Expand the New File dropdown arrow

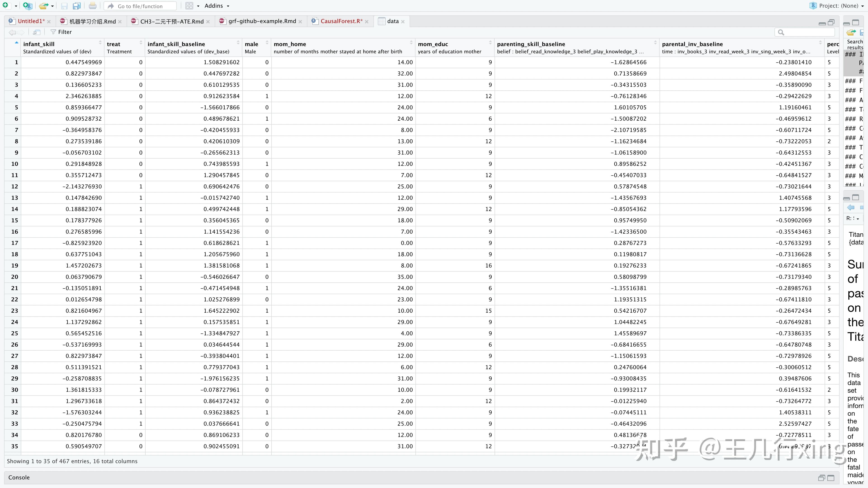point(16,6)
